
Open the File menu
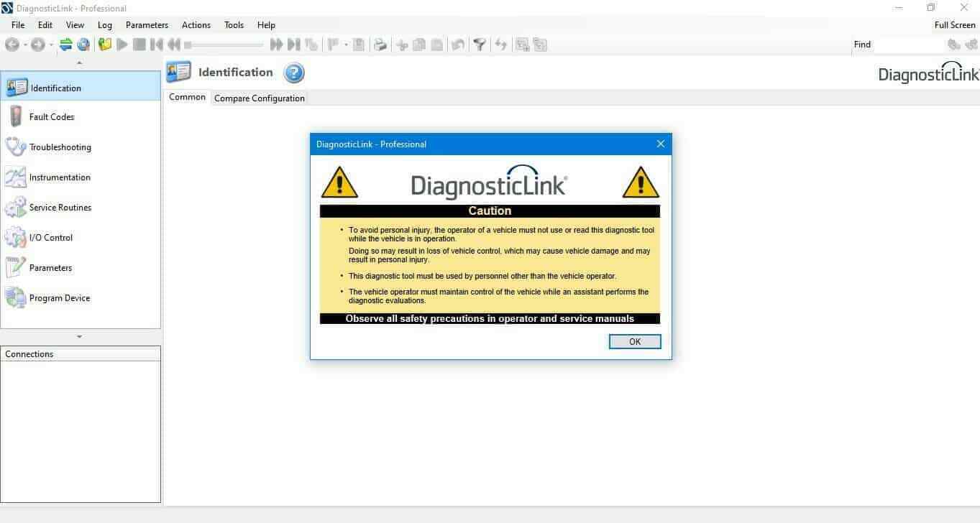click(18, 24)
